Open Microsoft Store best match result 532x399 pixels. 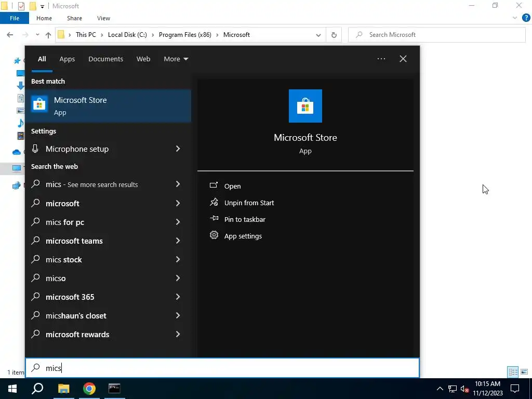tap(108, 106)
